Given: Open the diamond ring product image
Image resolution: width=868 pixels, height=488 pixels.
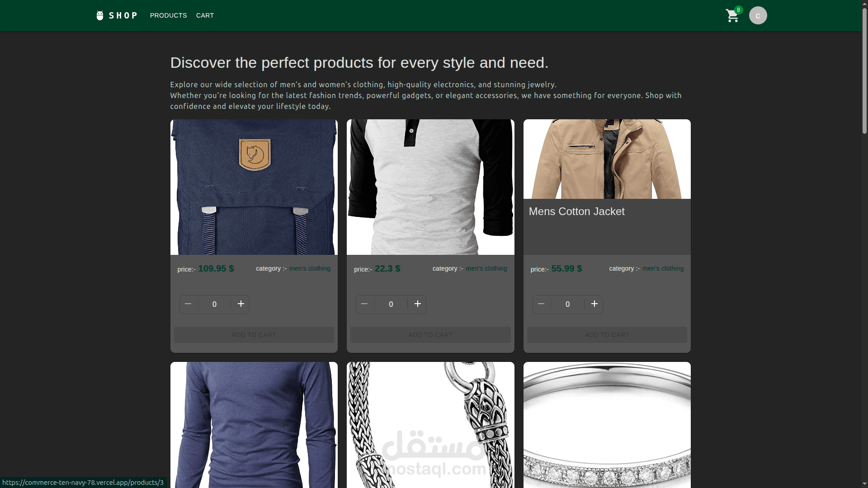Looking at the screenshot, I should 607,425.
